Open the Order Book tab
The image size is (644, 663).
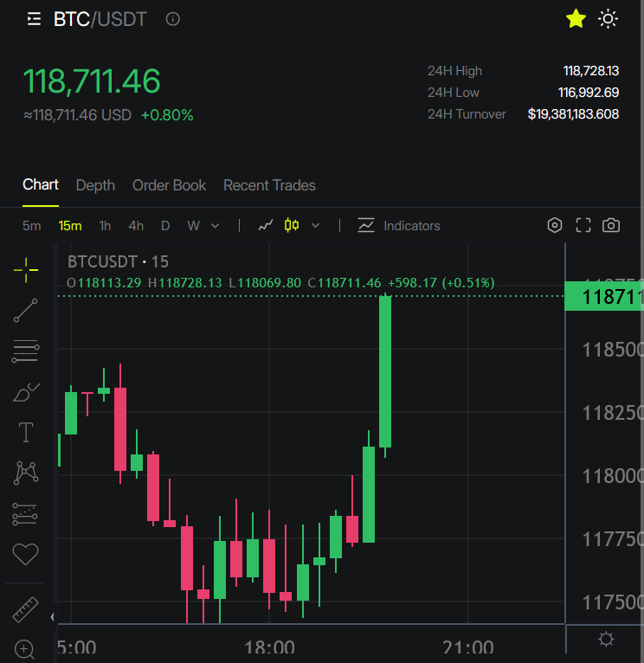point(169,185)
